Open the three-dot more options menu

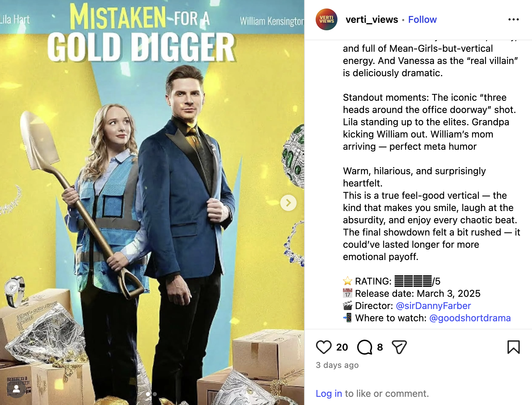(x=513, y=19)
